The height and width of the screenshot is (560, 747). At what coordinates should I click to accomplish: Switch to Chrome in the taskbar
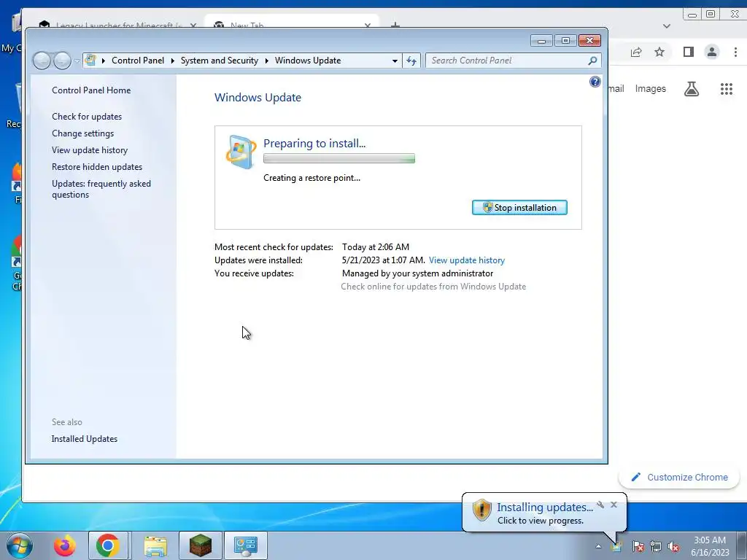coord(108,545)
